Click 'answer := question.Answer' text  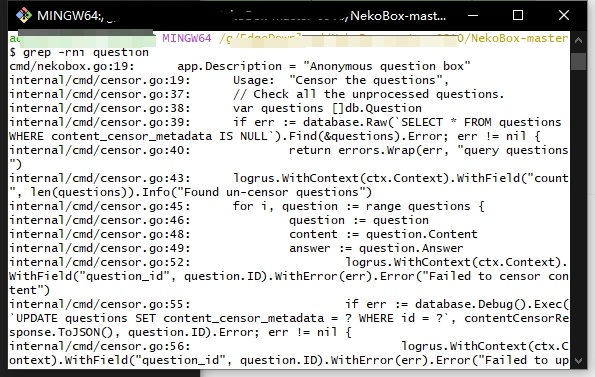(x=376, y=248)
